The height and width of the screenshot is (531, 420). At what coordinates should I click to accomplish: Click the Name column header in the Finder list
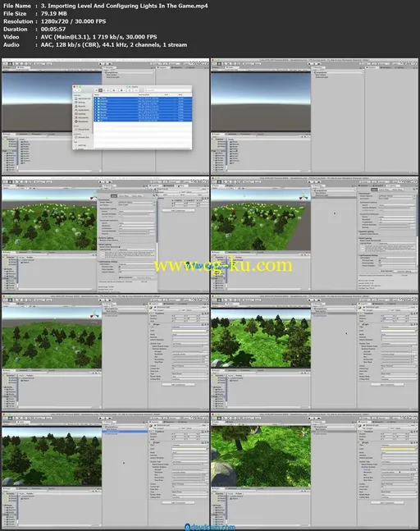pos(97,95)
